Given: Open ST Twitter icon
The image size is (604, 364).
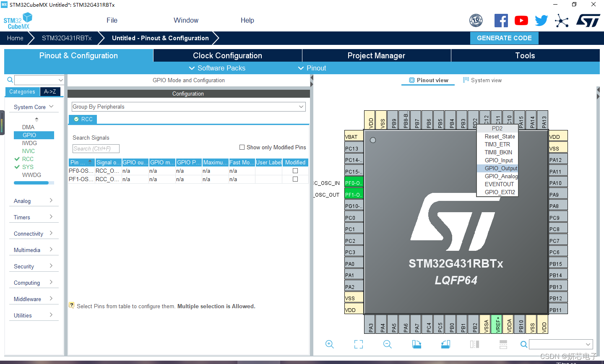Looking at the screenshot, I should [x=542, y=21].
